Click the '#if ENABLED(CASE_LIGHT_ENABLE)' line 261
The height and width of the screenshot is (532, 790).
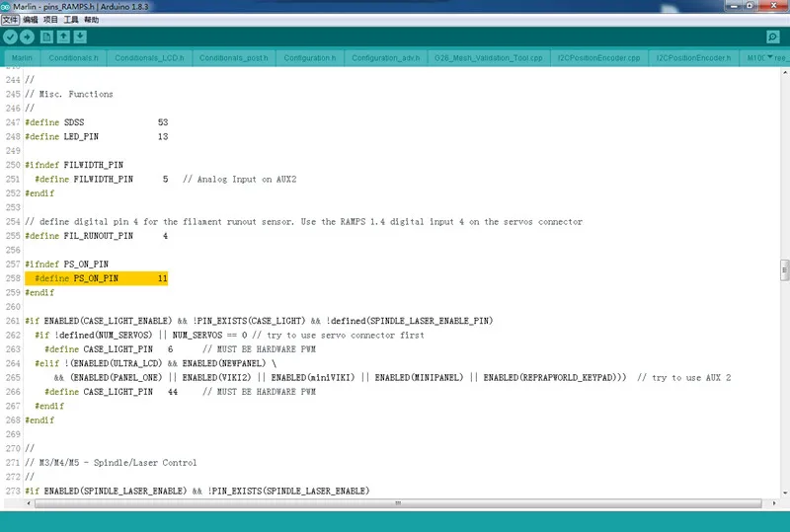coord(259,321)
